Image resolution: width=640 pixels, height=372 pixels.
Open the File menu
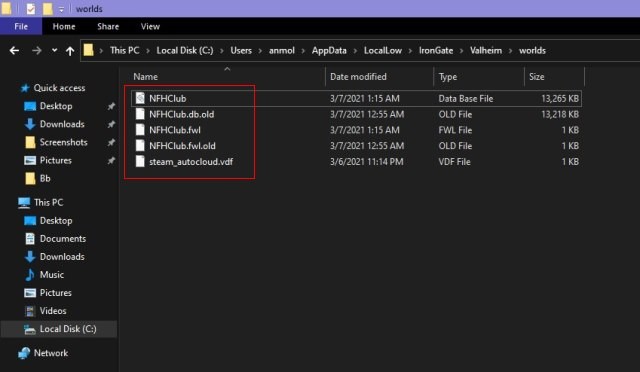21,27
